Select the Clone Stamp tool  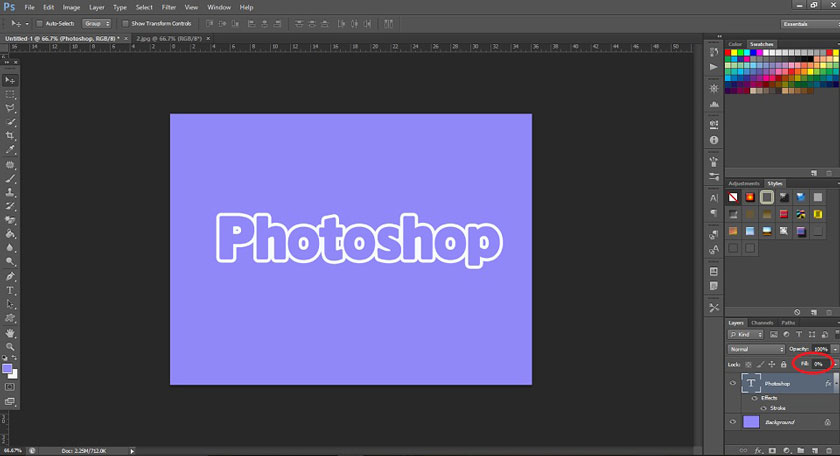(10, 192)
